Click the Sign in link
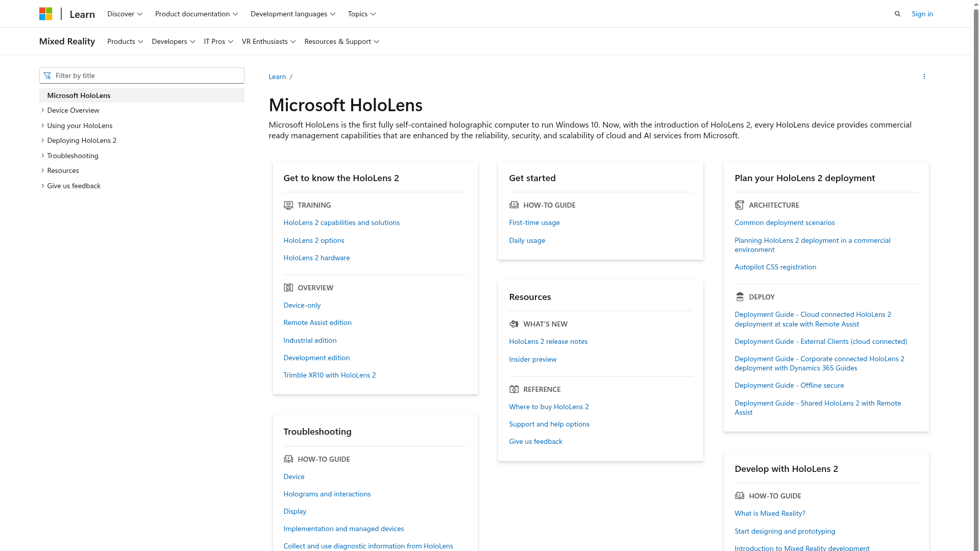980x551 pixels. tap(922, 14)
